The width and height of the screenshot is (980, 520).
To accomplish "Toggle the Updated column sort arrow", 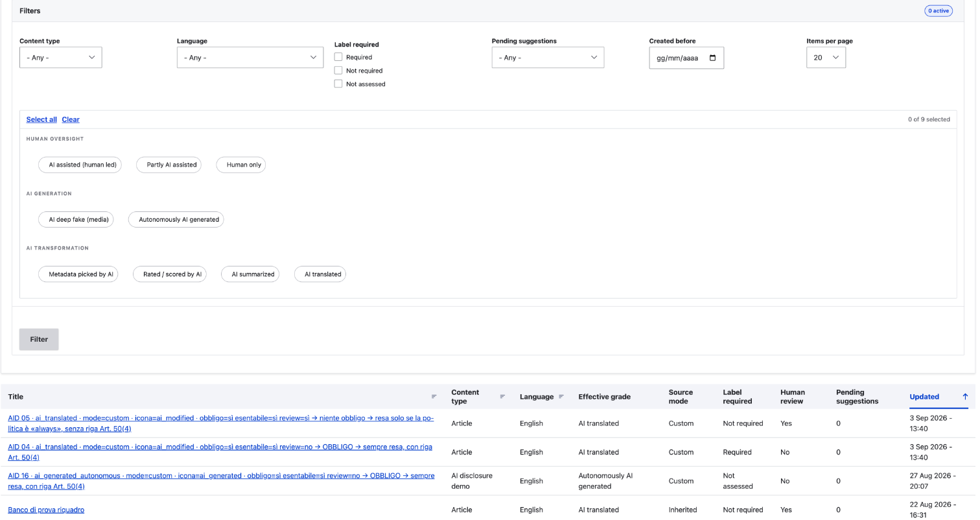I will click(964, 397).
